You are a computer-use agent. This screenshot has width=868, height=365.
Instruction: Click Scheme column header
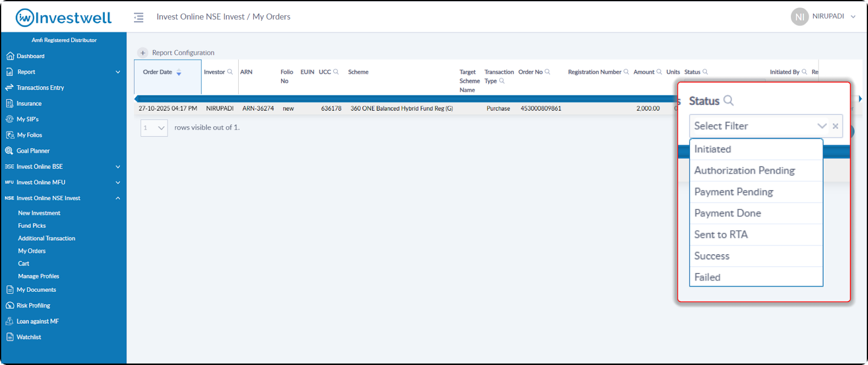coord(358,72)
